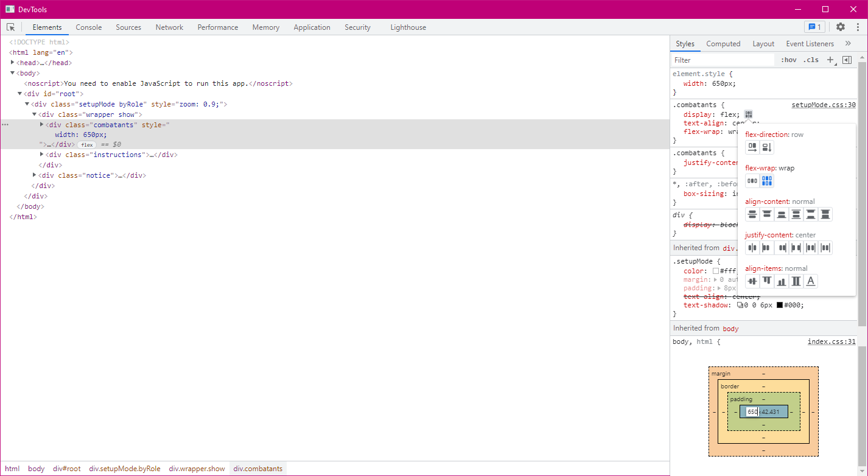Expand the combatants div
The height and width of the screenshot is (476, 868).
point(42,125)
